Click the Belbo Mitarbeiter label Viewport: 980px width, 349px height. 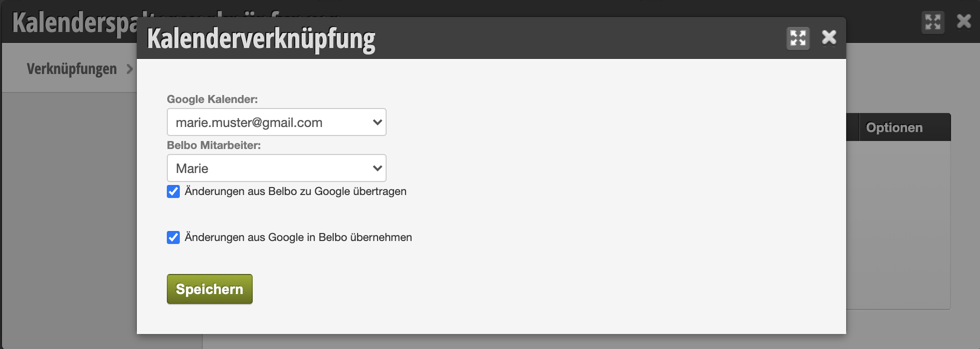point(214,145)
